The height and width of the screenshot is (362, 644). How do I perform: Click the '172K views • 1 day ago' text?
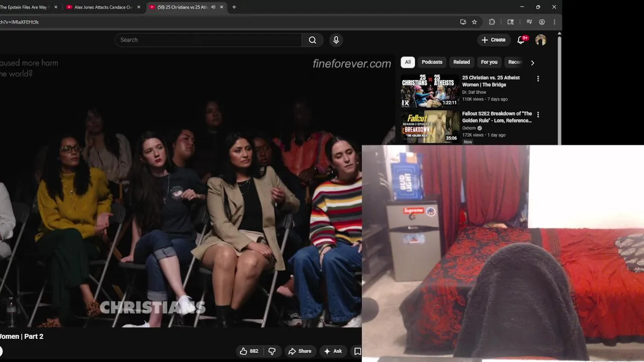click(x=484, y=135)
